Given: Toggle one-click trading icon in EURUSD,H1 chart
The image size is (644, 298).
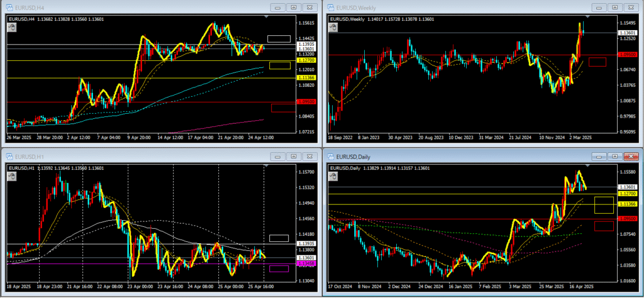Looking at the screenshot, I should (x=12, y=176).
